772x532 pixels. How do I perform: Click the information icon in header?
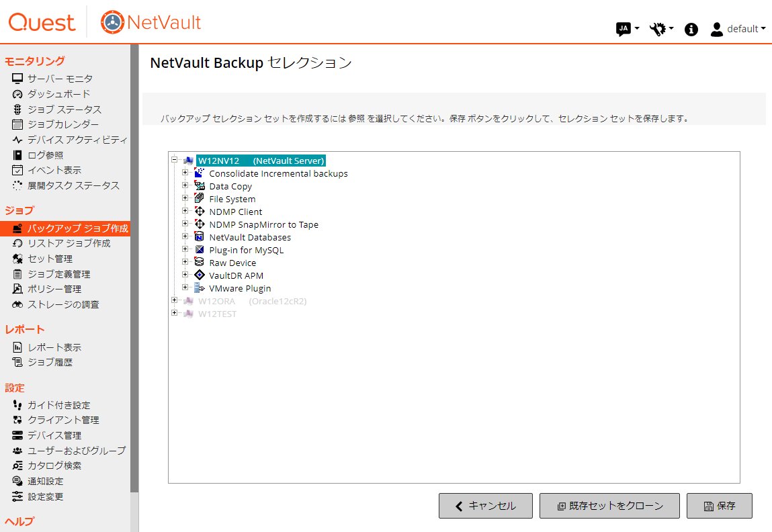[x=691, y=30]
